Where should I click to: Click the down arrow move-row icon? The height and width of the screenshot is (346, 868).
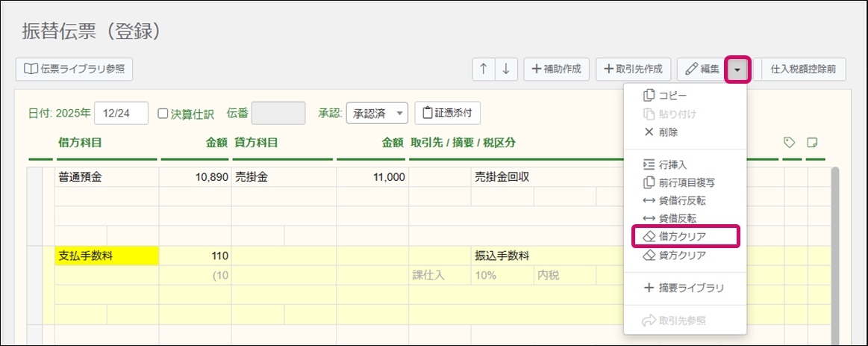coord(505,69)
